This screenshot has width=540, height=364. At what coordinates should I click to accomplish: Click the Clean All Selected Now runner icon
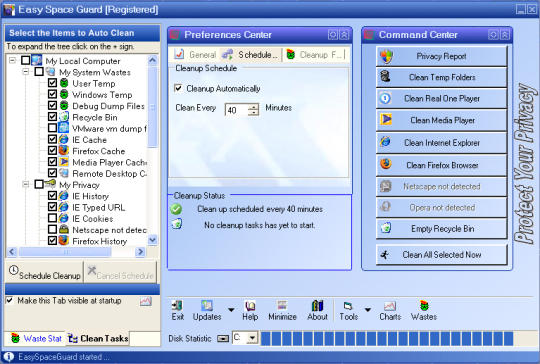pos(385,255)
